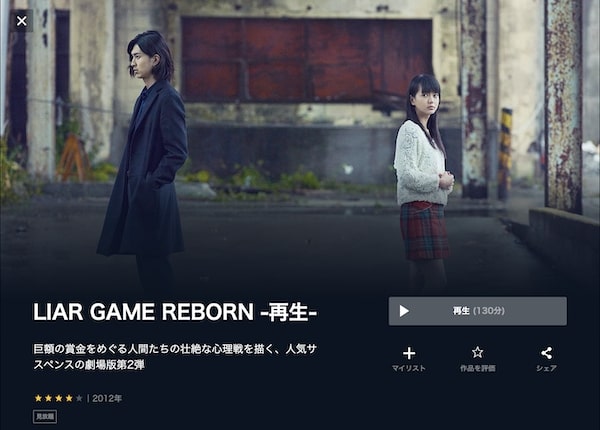Click the マイリスト label
600x430 pixels.
pyautogui.click(x=409, y=368)
